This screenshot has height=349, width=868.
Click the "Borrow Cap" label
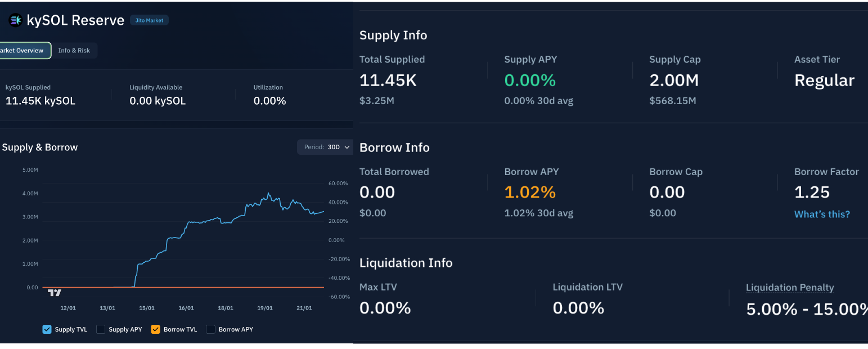coord(676,172)
